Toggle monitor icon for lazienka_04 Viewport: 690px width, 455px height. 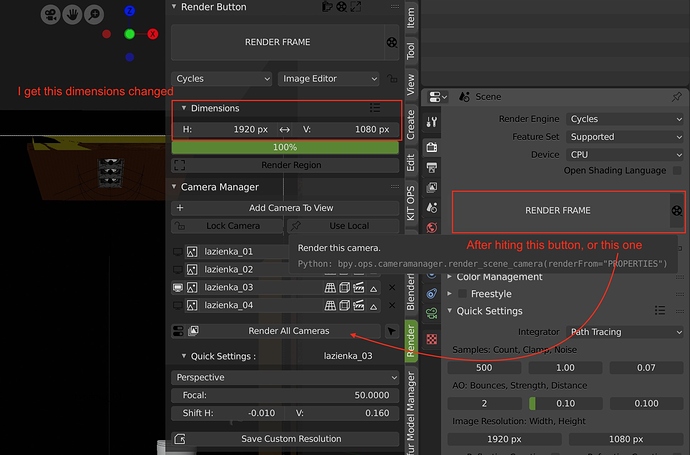coord(178,305)
